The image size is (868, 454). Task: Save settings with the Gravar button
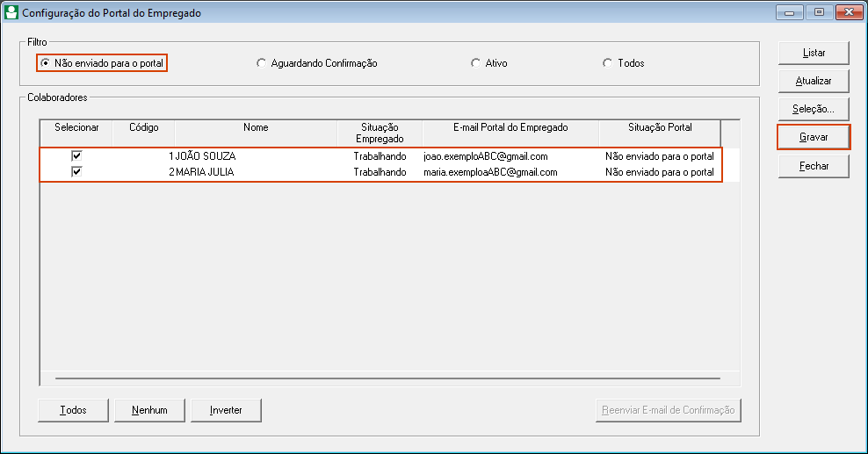pos(814,137)
